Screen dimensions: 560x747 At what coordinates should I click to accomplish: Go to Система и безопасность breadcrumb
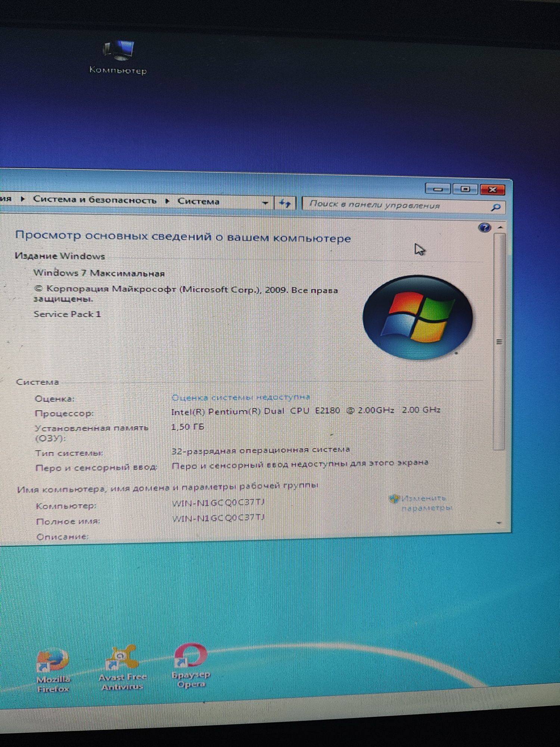tap(94, 199)
